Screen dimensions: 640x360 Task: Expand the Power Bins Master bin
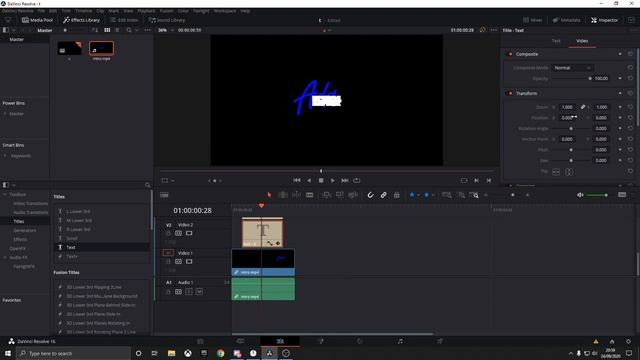click(5, 114)
